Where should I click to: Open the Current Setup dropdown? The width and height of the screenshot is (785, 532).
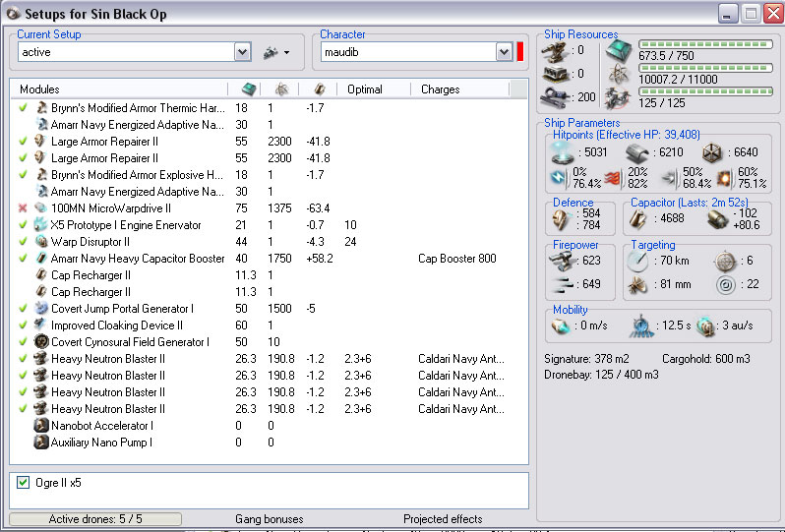(x=242, y=52)
